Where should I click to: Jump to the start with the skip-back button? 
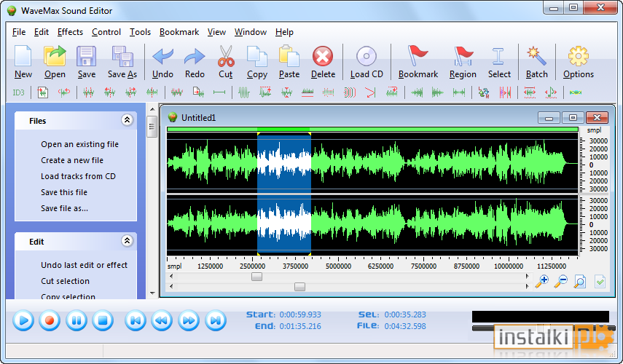[136, 320]
